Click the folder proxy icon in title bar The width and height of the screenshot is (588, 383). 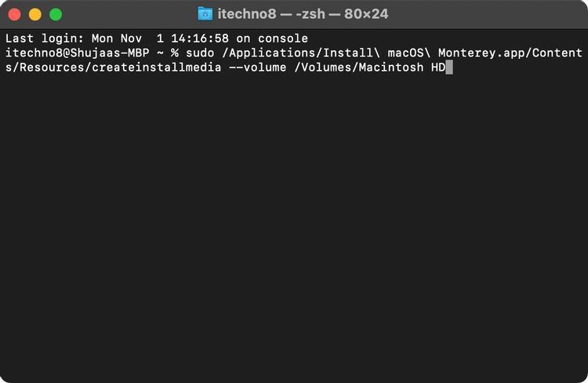[205, 14]
